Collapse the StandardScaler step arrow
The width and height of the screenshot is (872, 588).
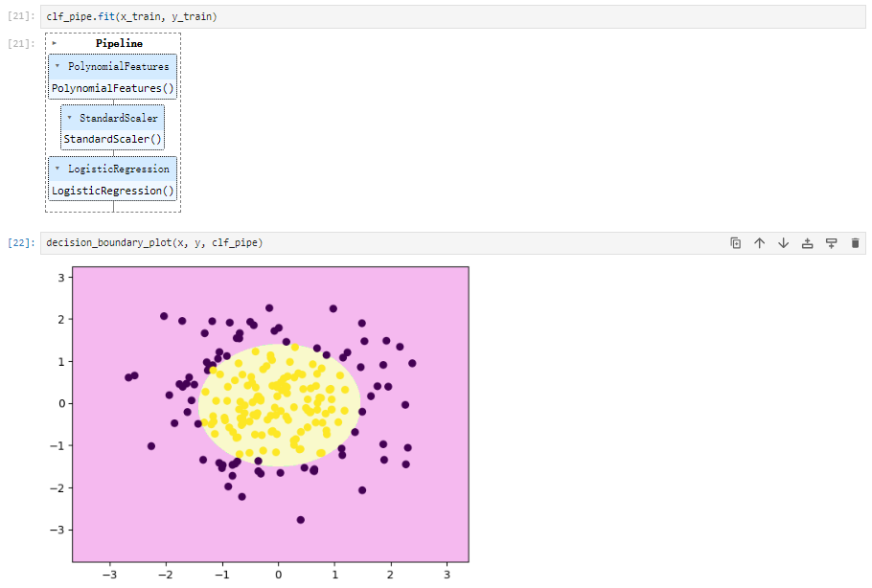click(70, 117)
